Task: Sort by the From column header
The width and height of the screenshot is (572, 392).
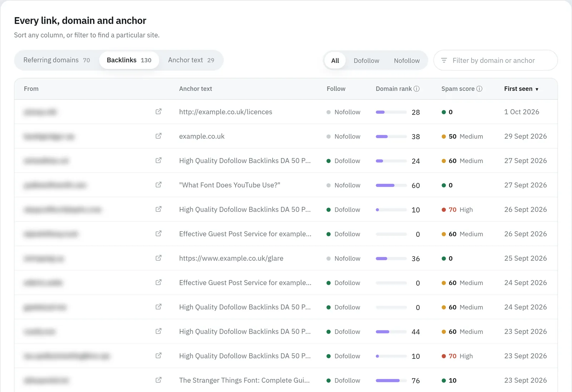Action: point(31,89)
